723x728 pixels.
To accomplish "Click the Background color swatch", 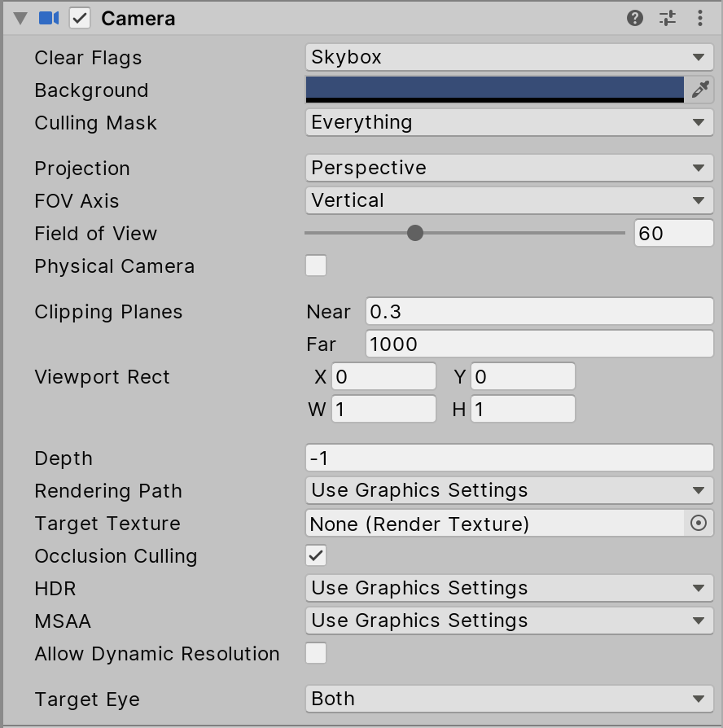I will [495, 89].
